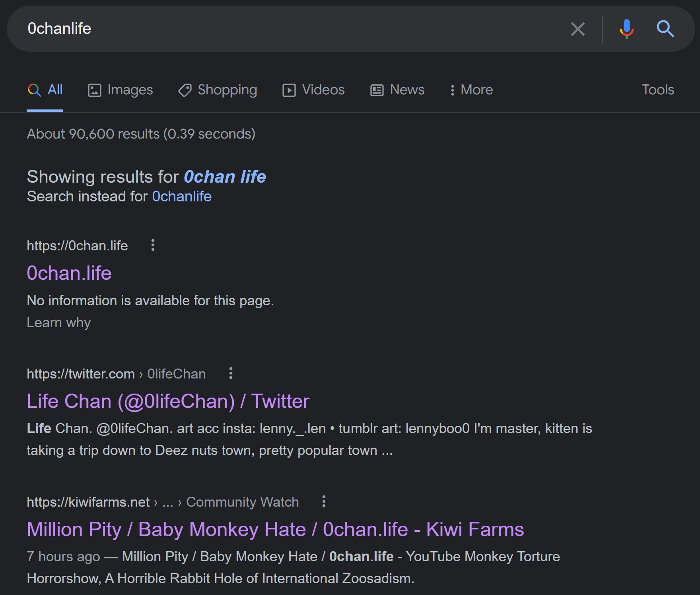The width and height of the screenshot is (700, 595).
Task: Switch to the Images tab
Action: (x=121, y=90)
